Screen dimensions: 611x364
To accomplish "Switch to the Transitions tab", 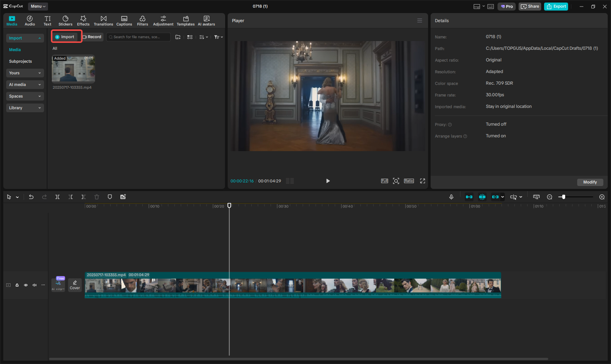I will click(103, 21).
